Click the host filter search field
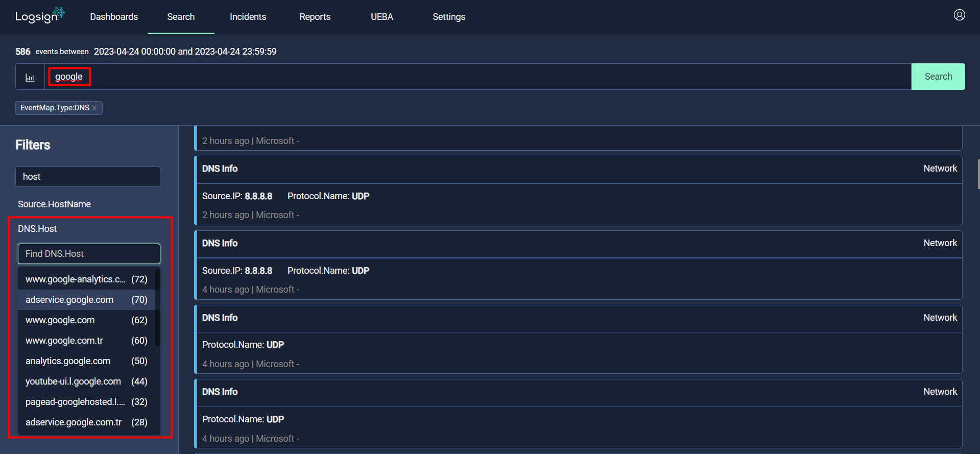This screenshot has height=454, width=980. pyautogui.click(x=88, y=177)
